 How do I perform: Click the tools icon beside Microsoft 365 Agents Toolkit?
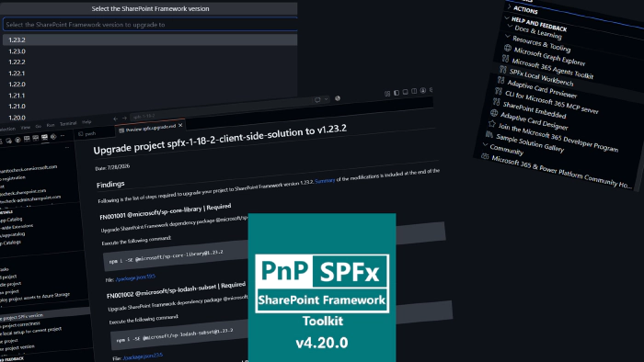(506, 59)
